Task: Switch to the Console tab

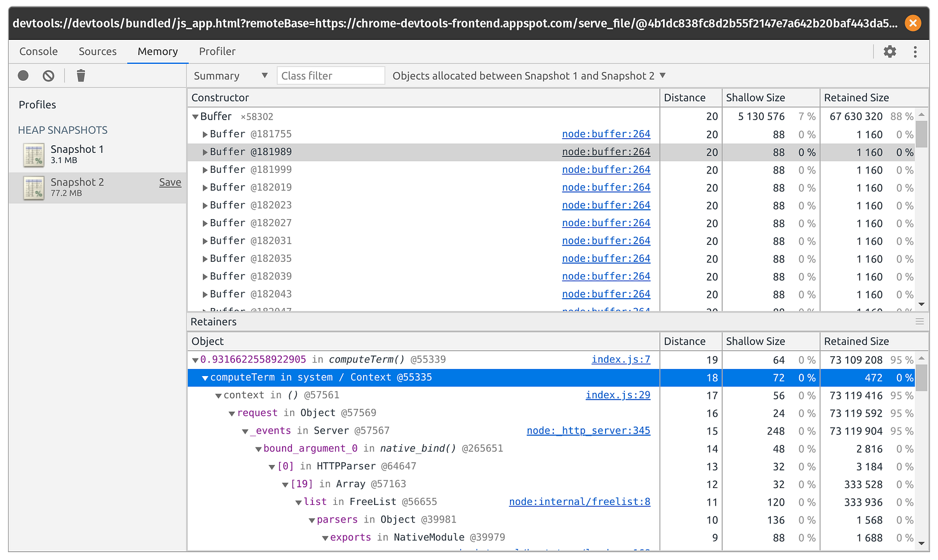Action: pos(39,52)
